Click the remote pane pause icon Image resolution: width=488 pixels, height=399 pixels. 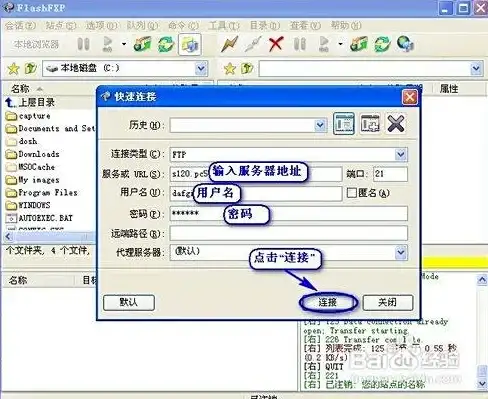(x=299, y=44)
